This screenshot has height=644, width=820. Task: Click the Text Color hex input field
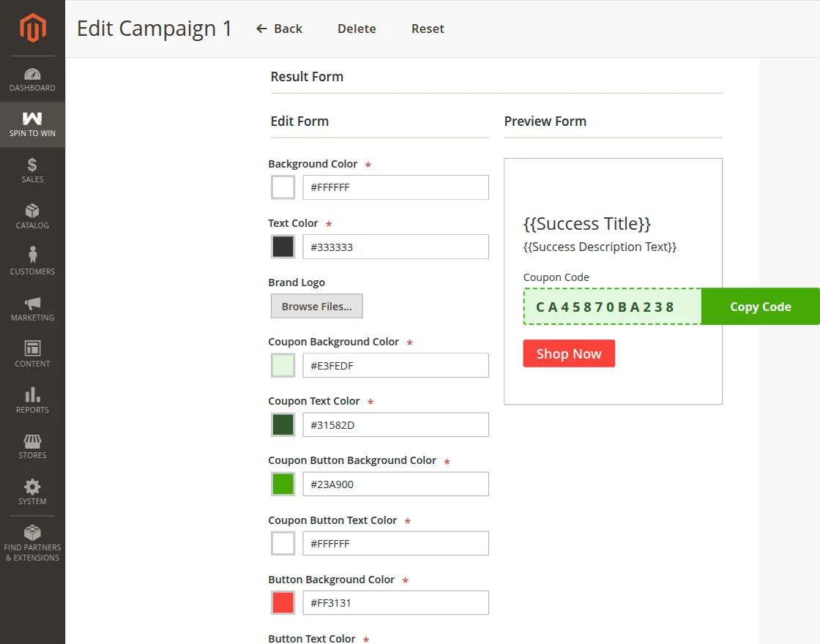(x=395, y=247)
